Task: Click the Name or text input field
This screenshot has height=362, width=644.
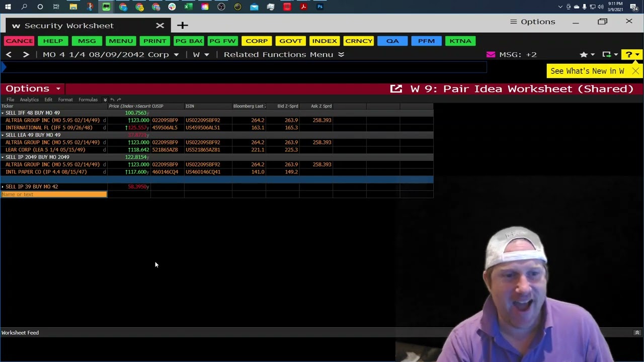Action: 54,194
